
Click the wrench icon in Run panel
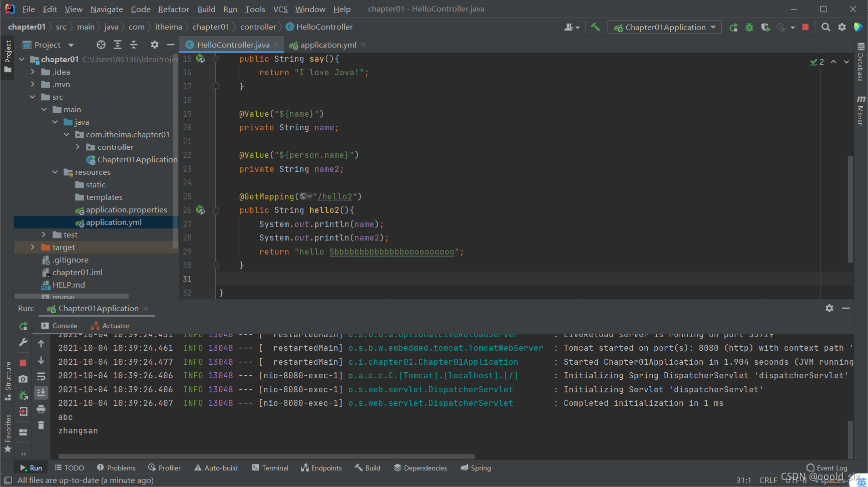[x=23, y=343]
